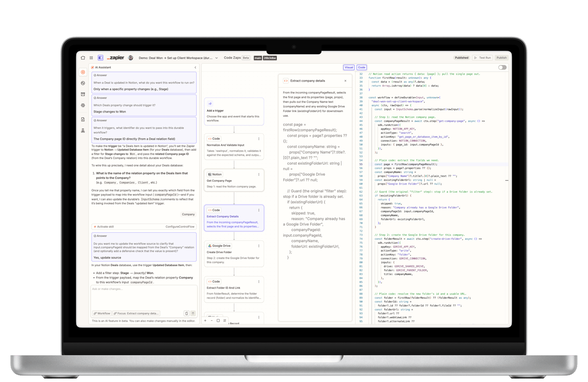This screenshot has width=588, height=382.
Task: Open the Zapier home icon
Action: [83, 58]
